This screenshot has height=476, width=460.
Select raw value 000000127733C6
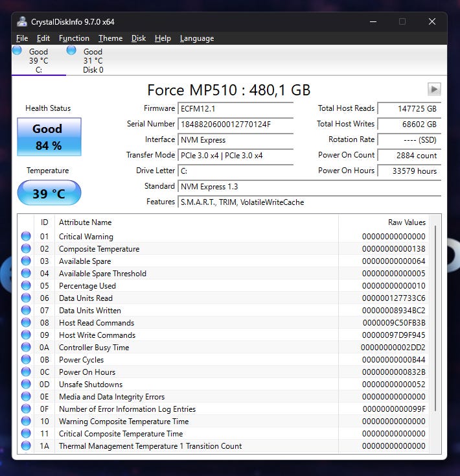coord(394,298)
